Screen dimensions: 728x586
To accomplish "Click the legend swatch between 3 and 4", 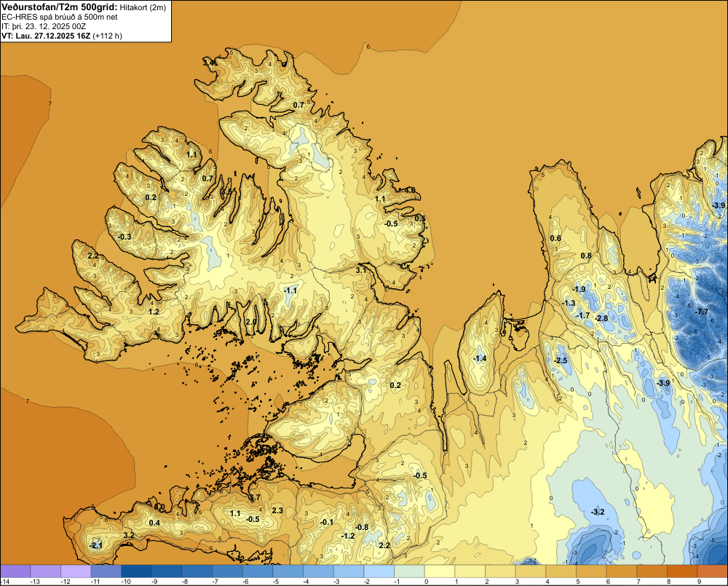I will [x=531, y=571].
